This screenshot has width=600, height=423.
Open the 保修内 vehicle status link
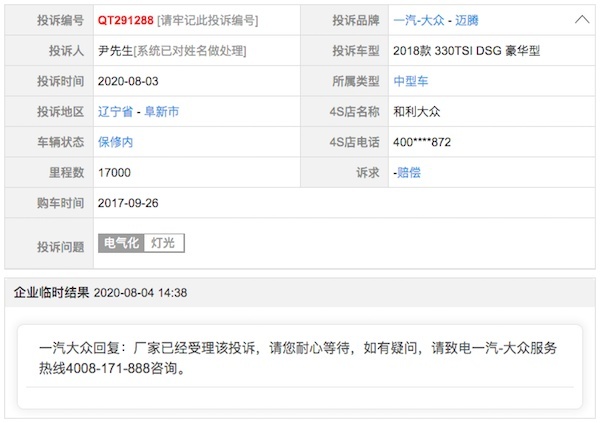[x=115, y=142]
